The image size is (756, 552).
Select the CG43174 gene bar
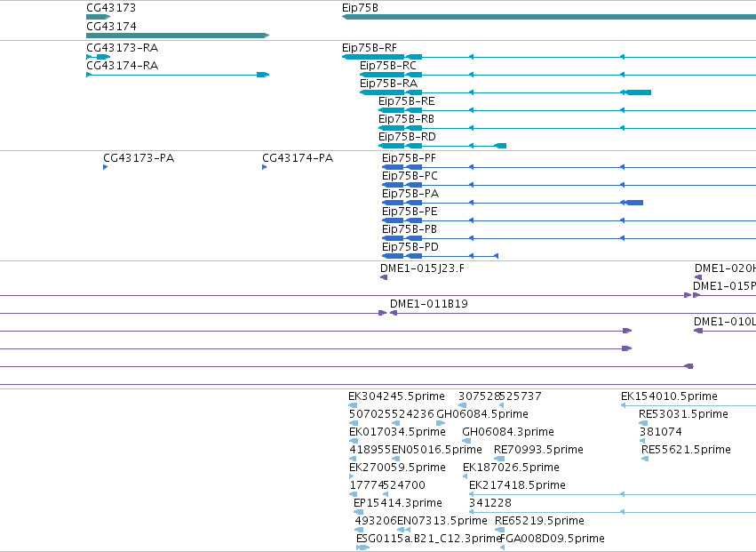click(178, 36)
